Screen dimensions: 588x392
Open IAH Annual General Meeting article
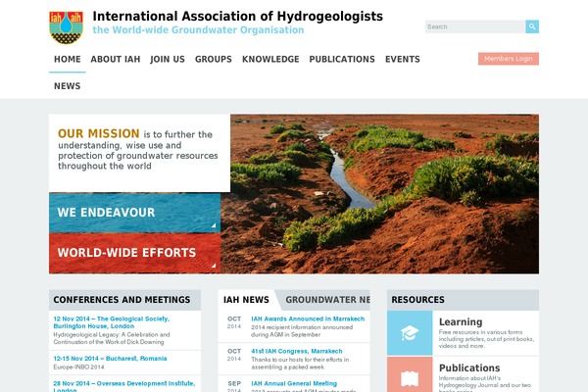click(294, 384)
